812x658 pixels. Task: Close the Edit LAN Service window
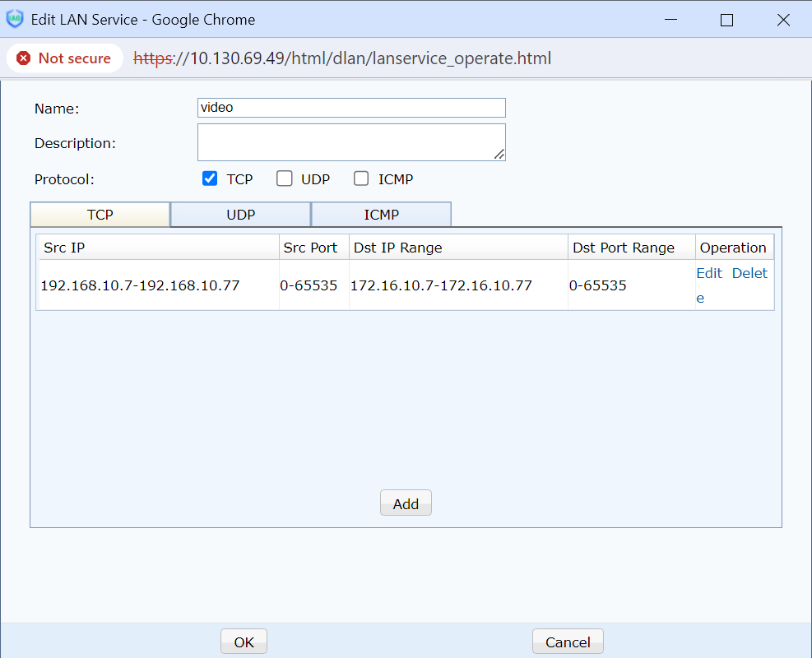(783, 20)
